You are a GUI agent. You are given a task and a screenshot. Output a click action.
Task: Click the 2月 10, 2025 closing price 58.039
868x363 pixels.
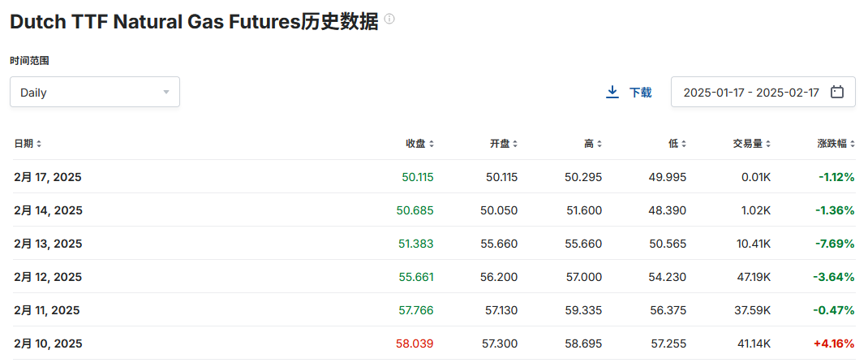(x=415, y=344)
